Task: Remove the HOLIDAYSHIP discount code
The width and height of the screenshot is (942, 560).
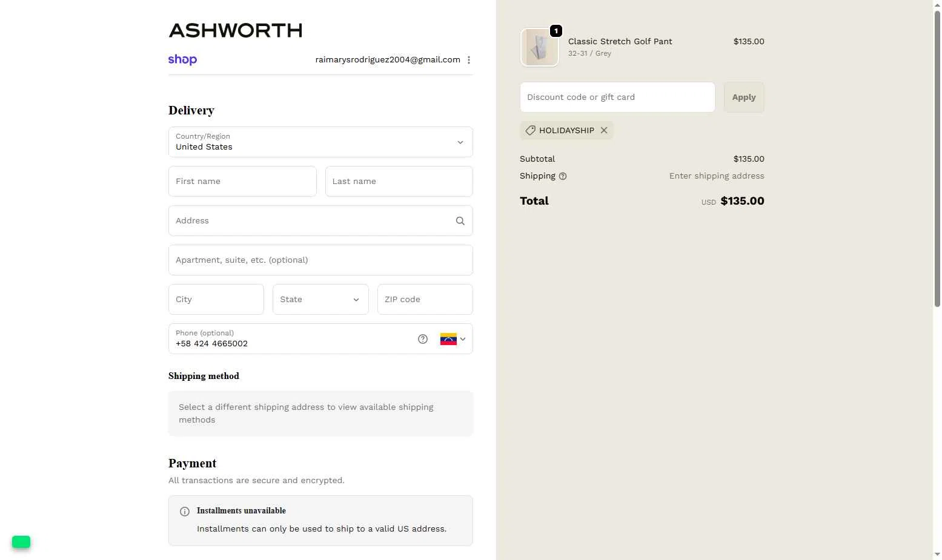Action: tap(604, 130)
